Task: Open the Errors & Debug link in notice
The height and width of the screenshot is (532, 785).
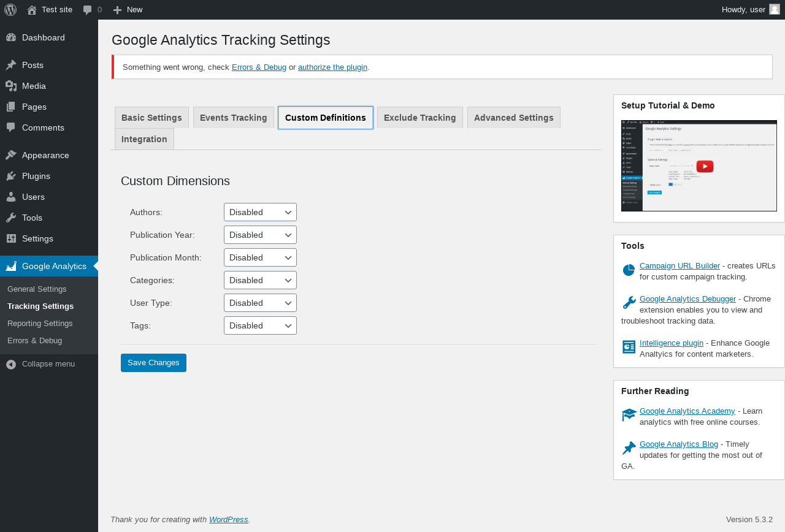Action: 259,67
